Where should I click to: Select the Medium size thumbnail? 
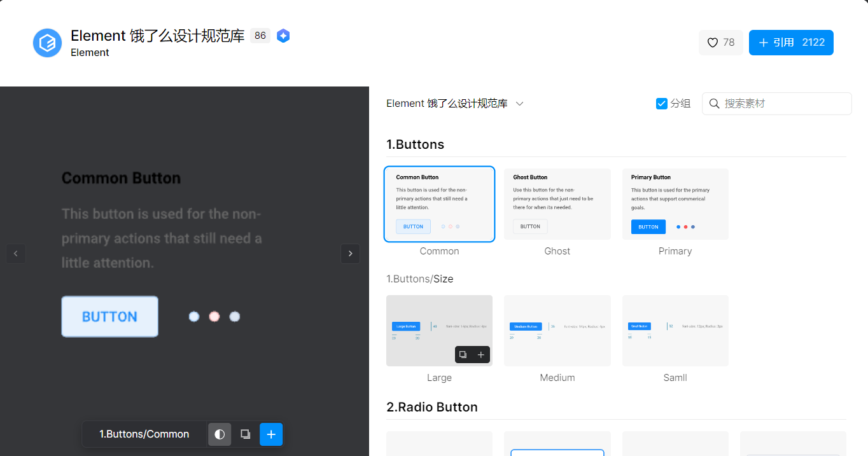pos(557,331)
